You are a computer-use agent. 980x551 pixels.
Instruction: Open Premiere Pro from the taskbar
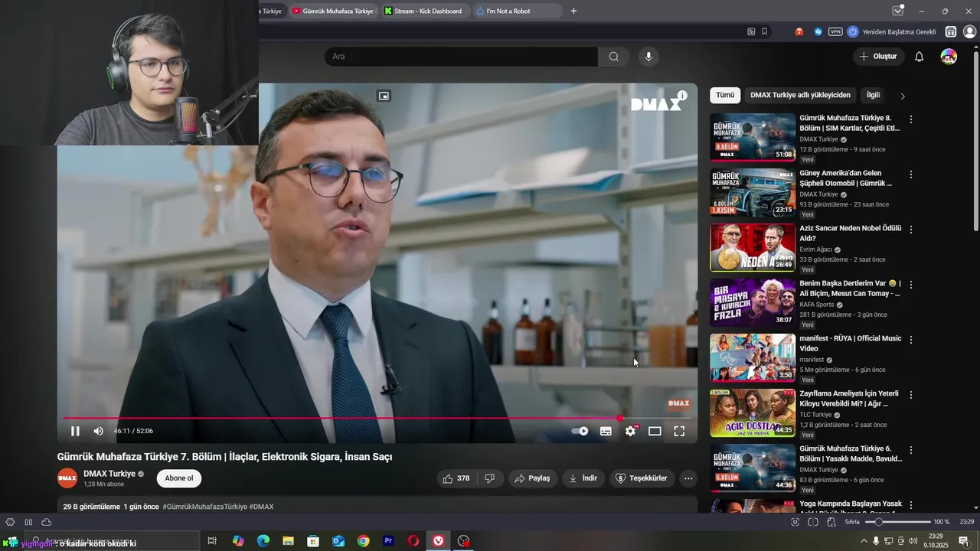(x=388, y=541)
